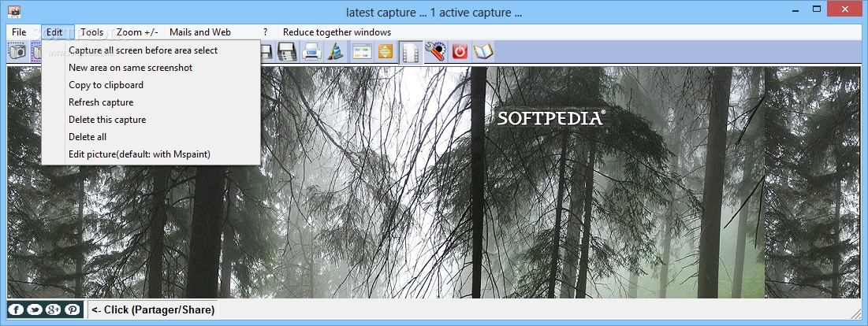Click the orange up-down arrows icon
The image size is (868, 326).
[386, 51]
